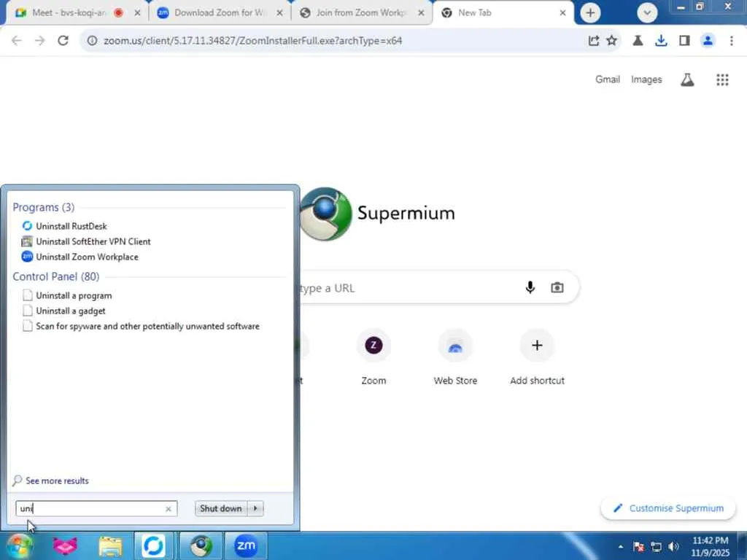Open the profile avatar menu

(x=708, y=41)
